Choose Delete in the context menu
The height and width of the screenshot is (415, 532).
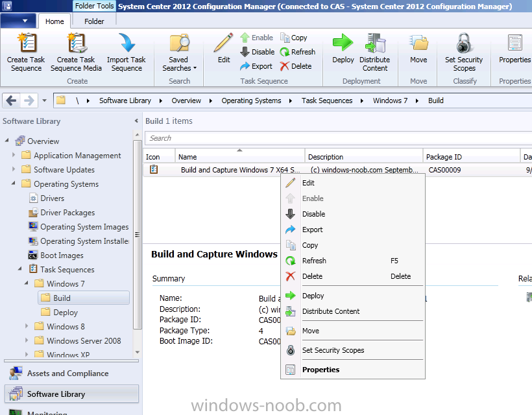353,276
